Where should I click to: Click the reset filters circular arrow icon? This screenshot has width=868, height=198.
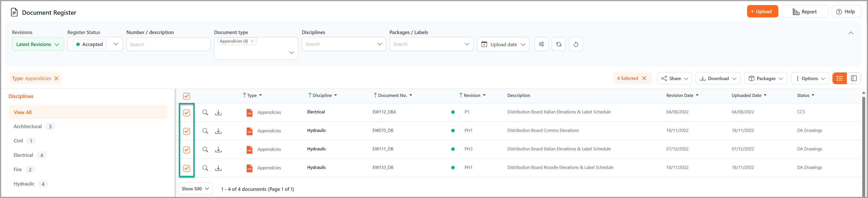tap(576, 44)
